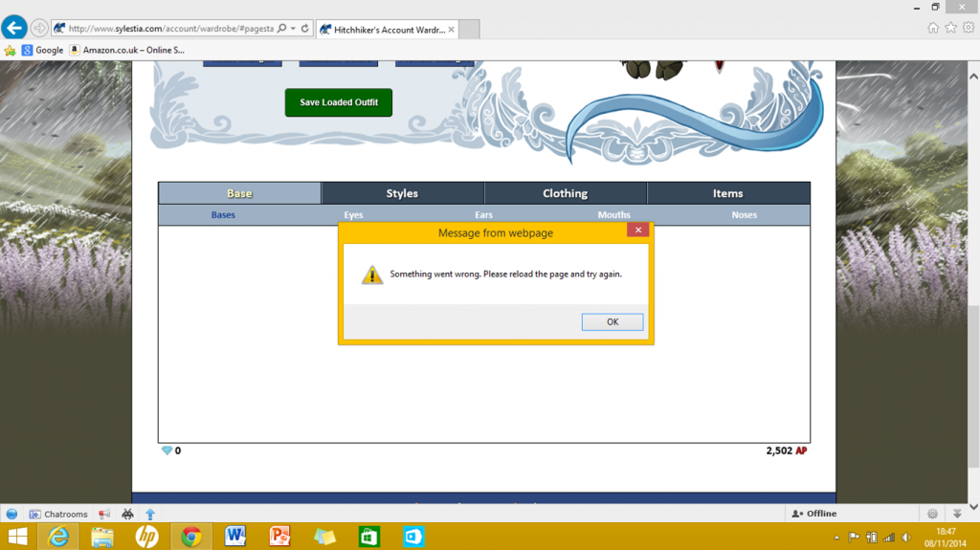Open browser Home icon

[933, 28]
